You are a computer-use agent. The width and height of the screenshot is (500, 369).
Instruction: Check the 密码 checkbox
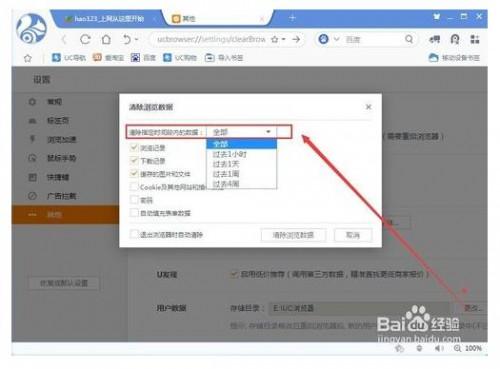point(134,200)
